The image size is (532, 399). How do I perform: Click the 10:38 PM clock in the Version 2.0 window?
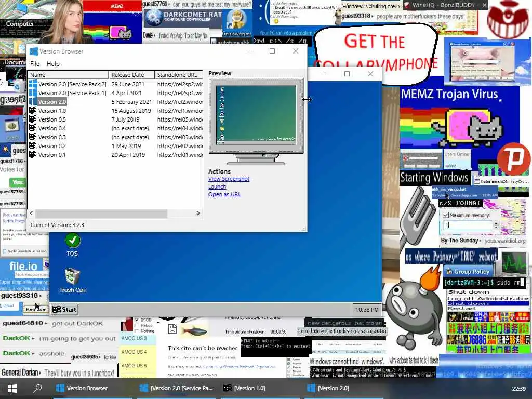coord(367,310)
